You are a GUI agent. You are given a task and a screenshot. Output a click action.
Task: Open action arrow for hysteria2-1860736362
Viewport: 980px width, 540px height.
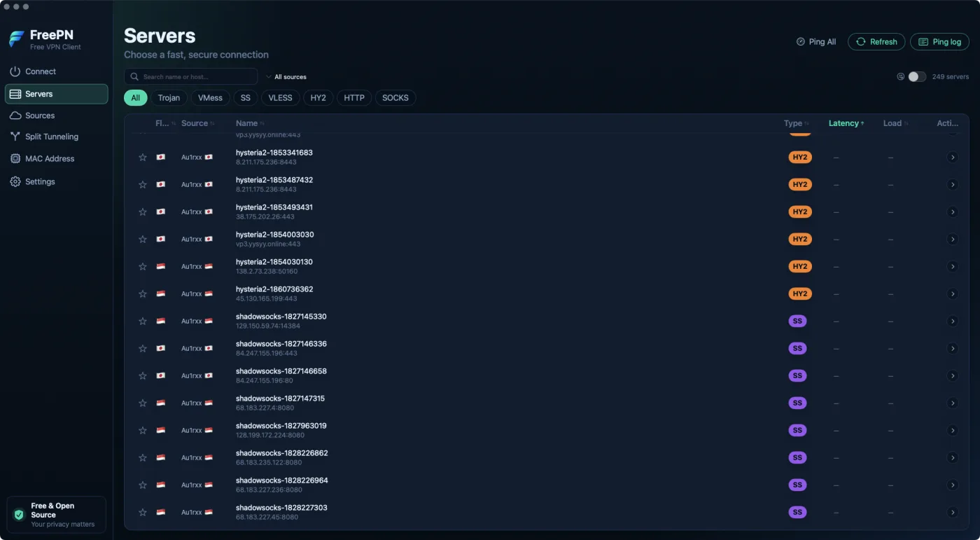point(952,294)
